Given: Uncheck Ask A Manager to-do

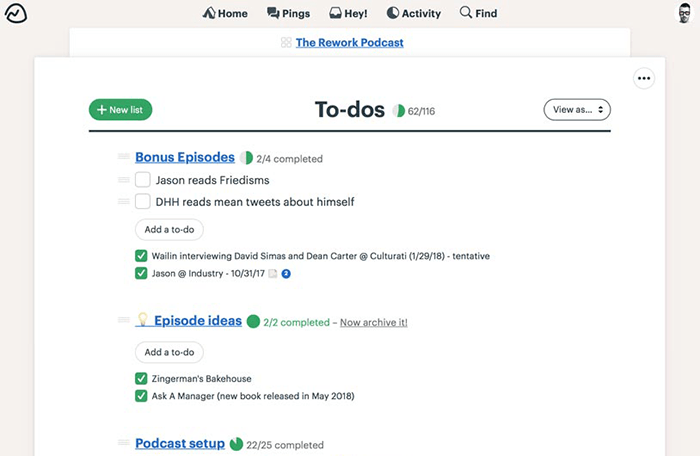Looking at the screenshot, I should (141, 396).
